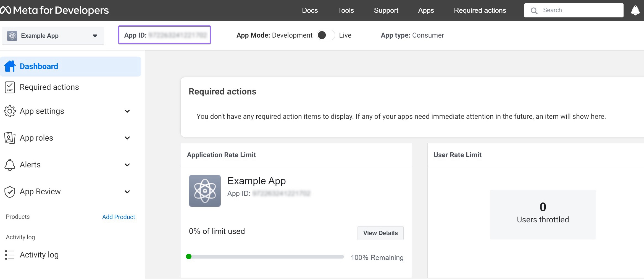This screenshot has width=644, height=279.
Task: Click the Meta for Developers logo
Action: point(55,10)
